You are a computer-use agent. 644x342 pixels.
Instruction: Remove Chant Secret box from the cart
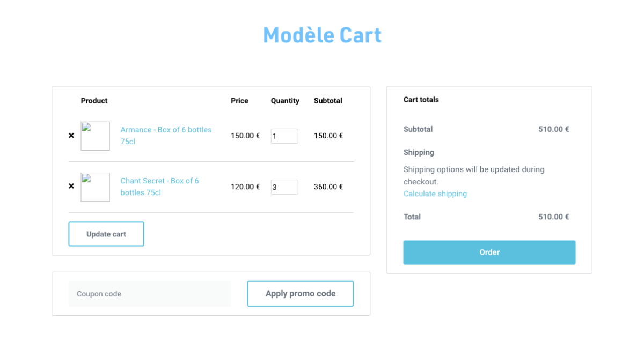[71, 187]
